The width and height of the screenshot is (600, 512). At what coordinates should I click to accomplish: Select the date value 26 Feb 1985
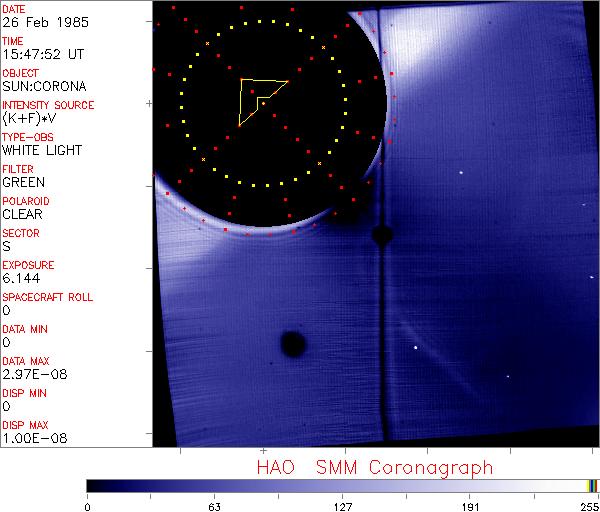pyautogui.click(x=46, y=22)
